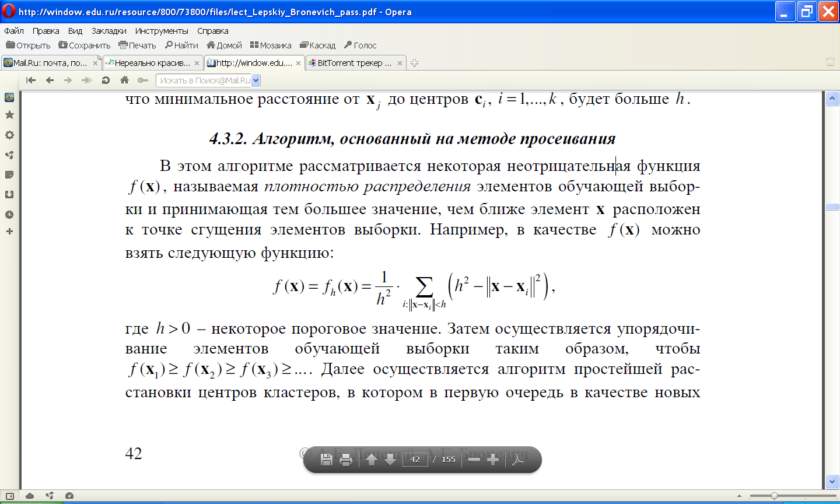
Task: Click the Opera Unite status icon
Action: pyautogui.click(x=50, y=496)
